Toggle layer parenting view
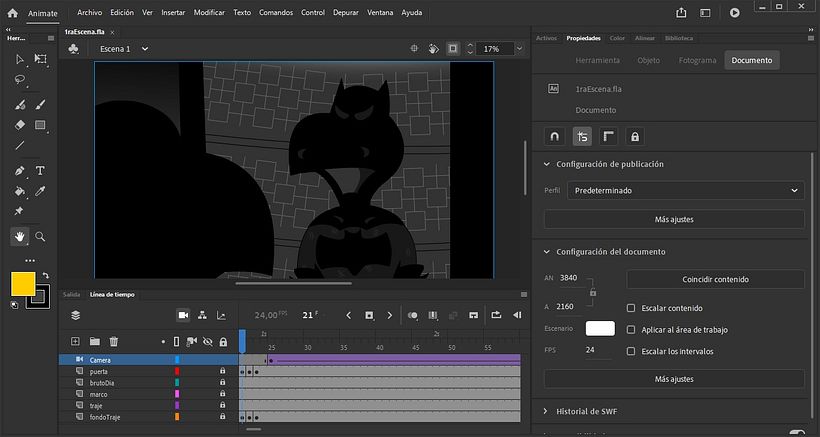820x437 pixels. point(202,315)
